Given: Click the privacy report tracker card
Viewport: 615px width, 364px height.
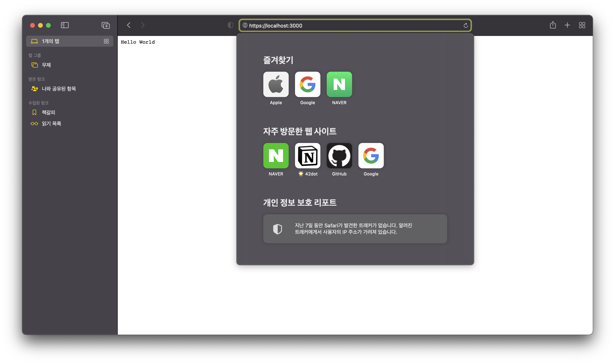Looking at the screenshot, I should tap(355, 229).
